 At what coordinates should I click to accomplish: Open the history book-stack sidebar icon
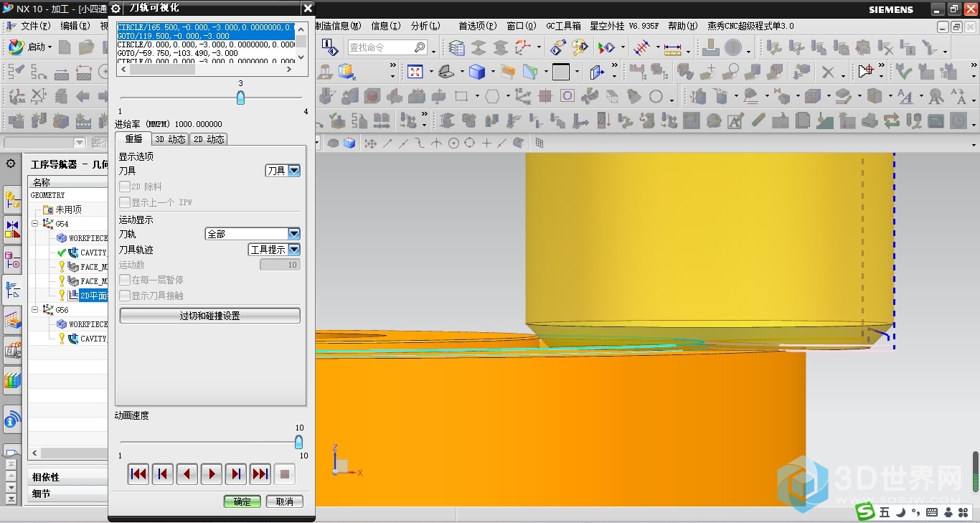12,380
